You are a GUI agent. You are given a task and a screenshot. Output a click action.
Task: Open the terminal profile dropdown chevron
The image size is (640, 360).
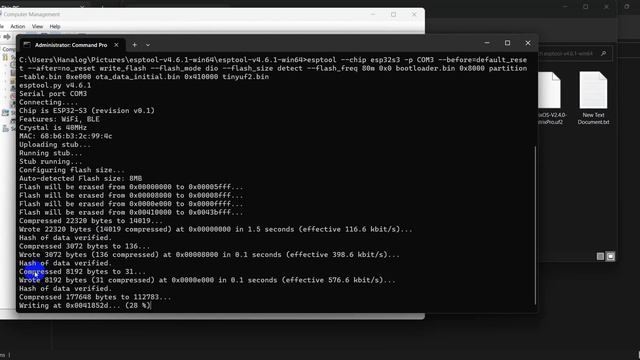[x=148, y=45]
